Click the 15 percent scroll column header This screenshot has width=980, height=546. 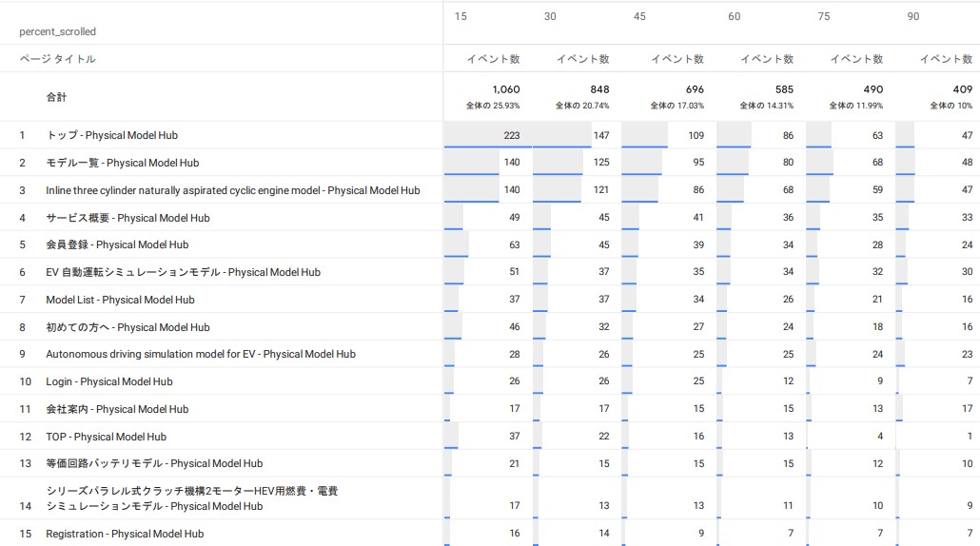tap(461, 16)
